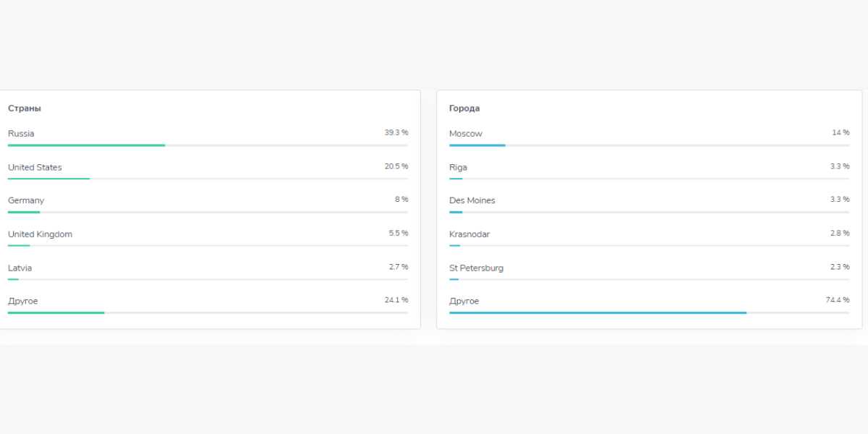Viewport: 868px width, 434px height.
Task: Click the Latvia country label
Action: point(20,268)
